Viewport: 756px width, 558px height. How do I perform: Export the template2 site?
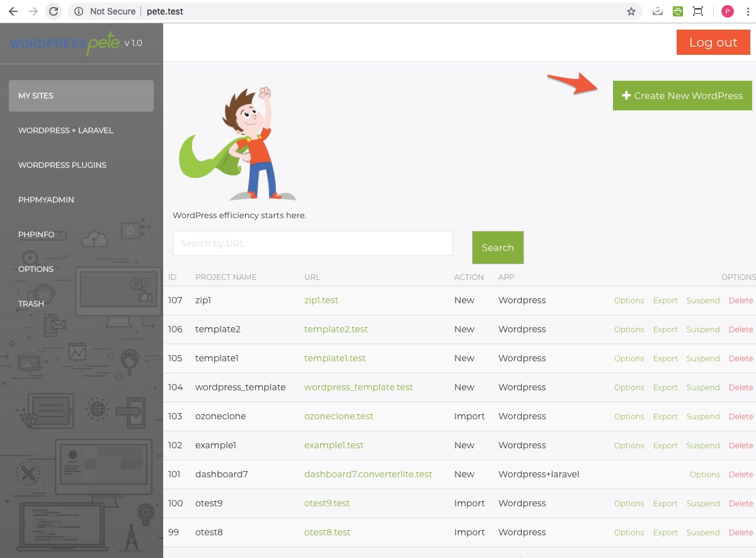tap(665, 330)
